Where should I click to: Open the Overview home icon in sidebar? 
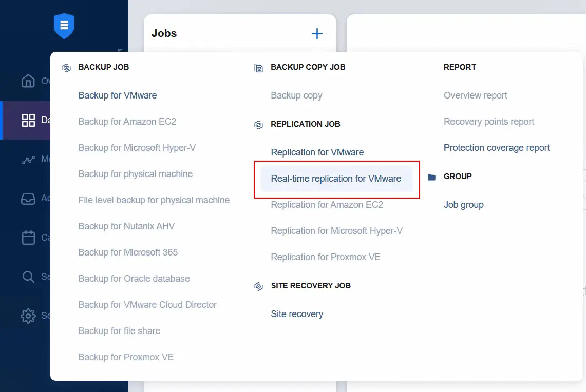[28, 81]
